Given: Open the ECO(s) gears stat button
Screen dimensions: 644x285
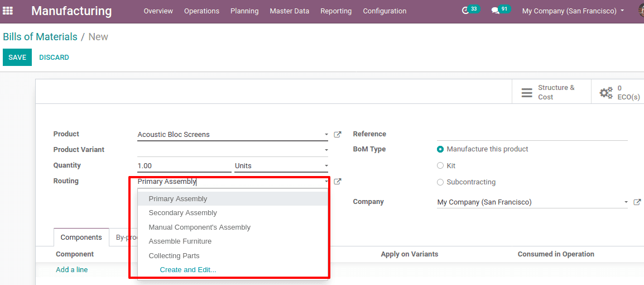Looking at the screenshot, I should (618, 92).
